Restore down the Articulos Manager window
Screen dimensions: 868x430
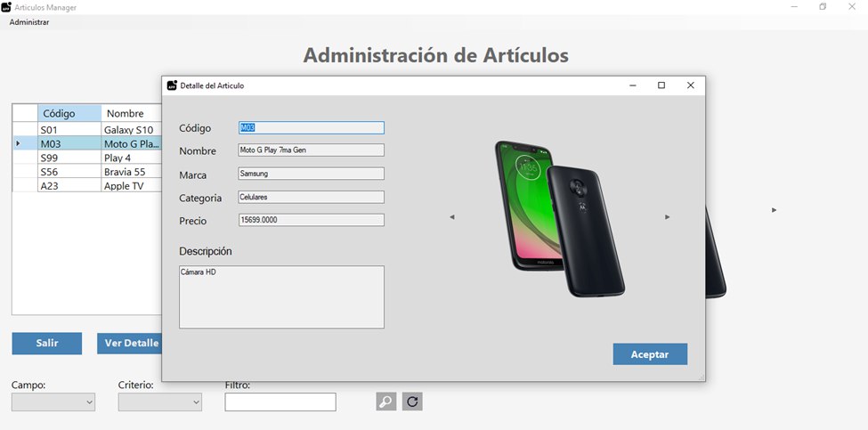tap(823, 6)
